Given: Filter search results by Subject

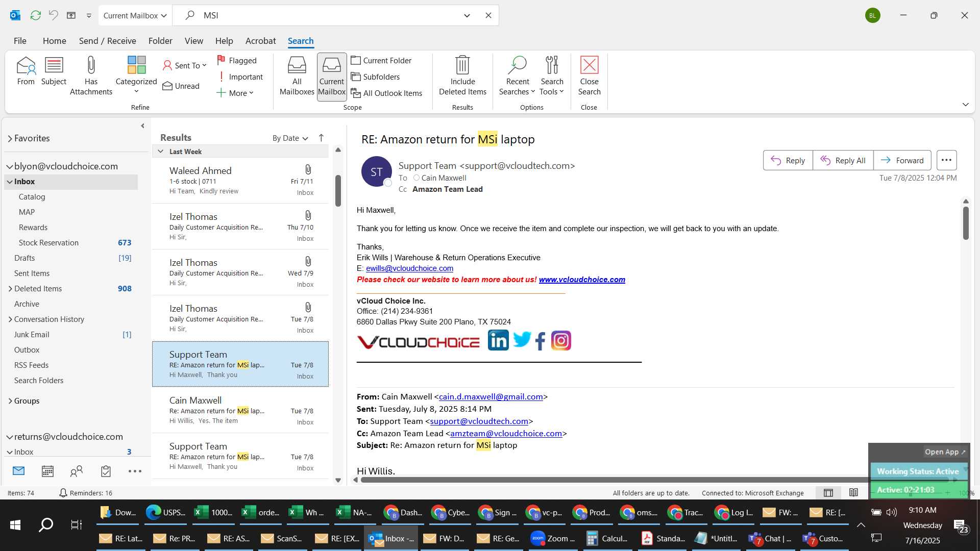Looking at the screenshot, I should (x=54, y=71).
